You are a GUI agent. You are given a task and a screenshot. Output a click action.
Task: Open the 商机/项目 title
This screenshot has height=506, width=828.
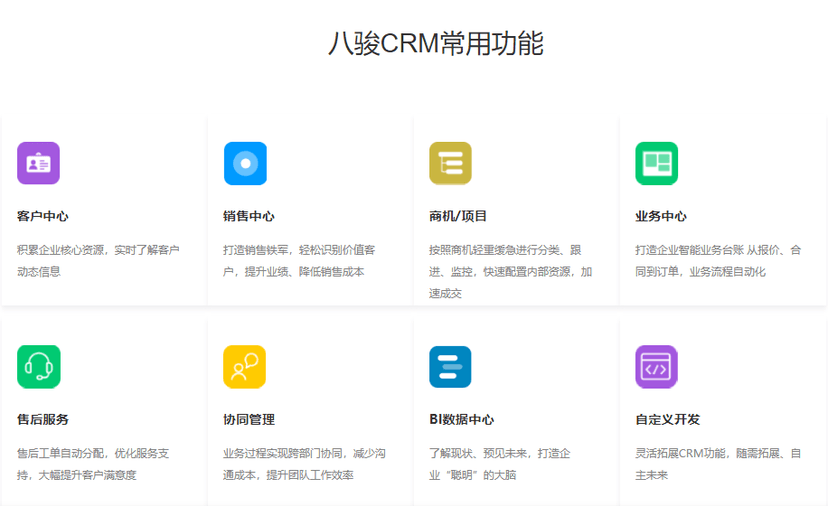(458, 216)
